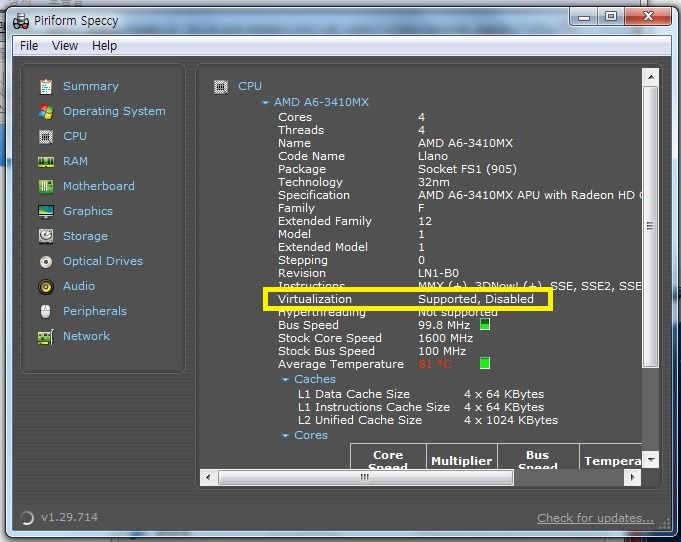This screenshot has height=542, width=681.
Task: Click the vertical scrollbar up arrow
Action: [x=651, y=77]
